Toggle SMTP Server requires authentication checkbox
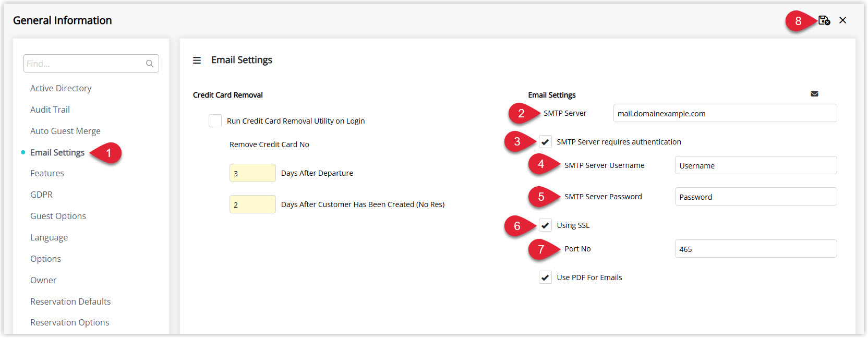 click(545, 142)
